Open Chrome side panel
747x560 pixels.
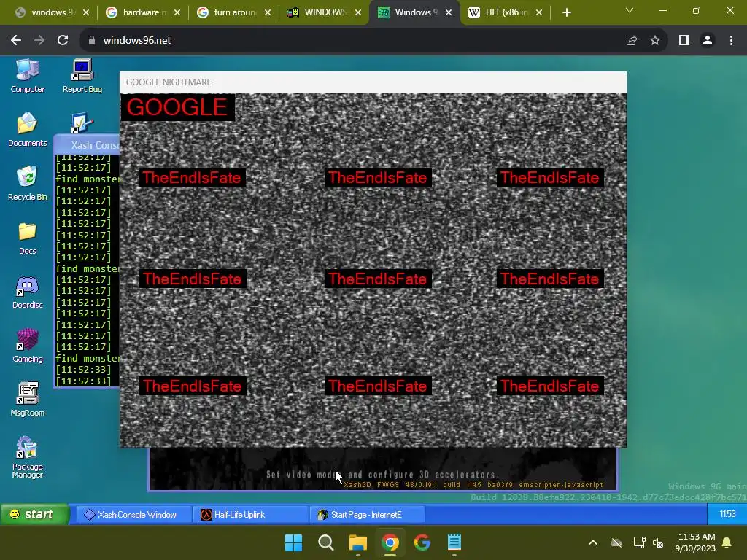tap(684, 41)
